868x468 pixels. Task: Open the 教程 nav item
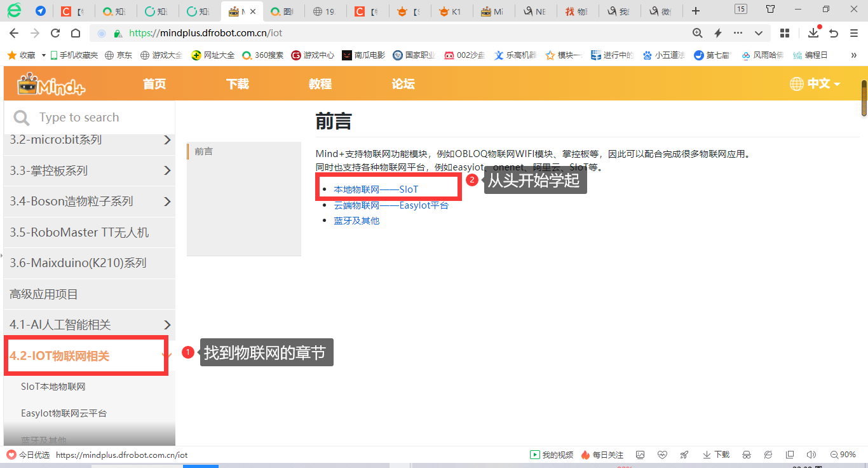(x=320, y=84)
